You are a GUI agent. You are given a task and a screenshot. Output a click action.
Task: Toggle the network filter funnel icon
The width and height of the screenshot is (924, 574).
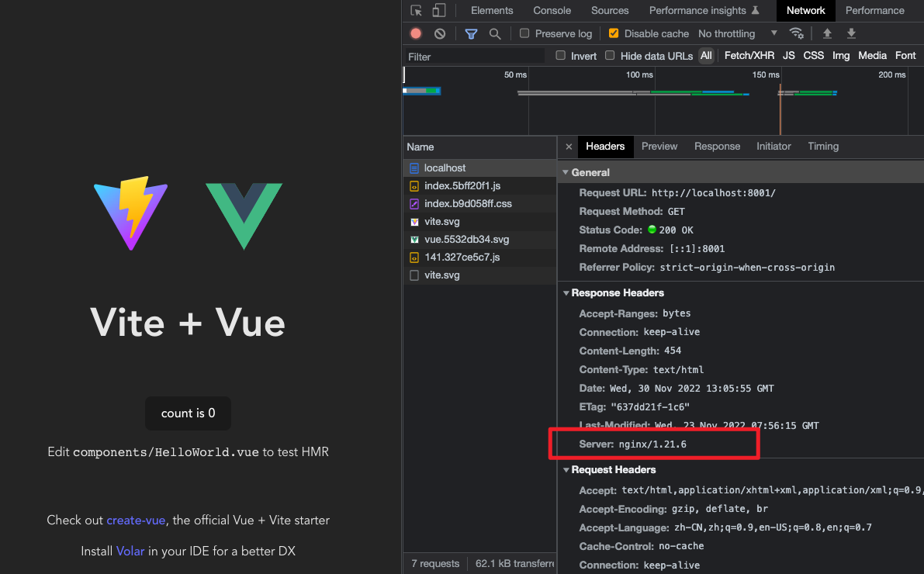click(471, 33)
